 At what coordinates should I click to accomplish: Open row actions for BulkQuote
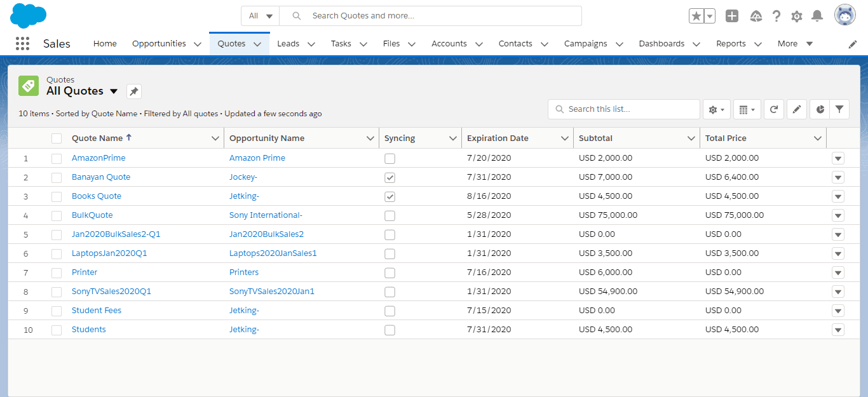pyautogui.click(x=838, y=215)
